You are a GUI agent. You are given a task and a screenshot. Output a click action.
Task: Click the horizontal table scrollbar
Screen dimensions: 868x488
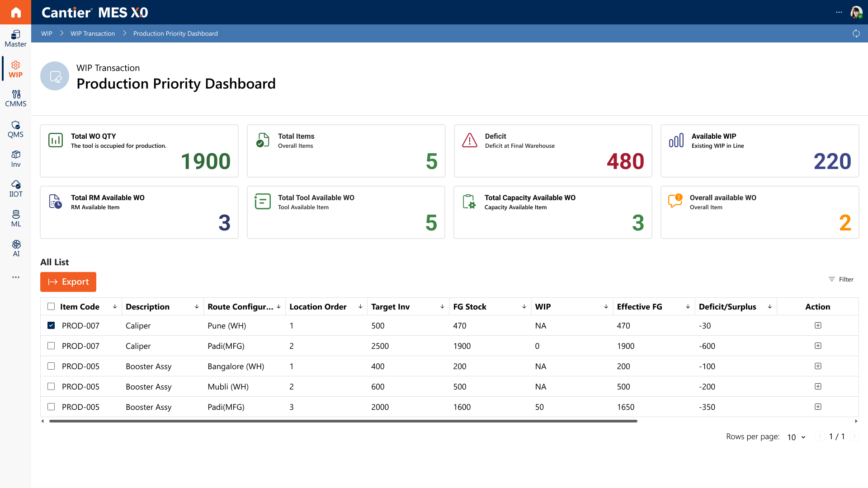pyautogui.click(x=343, y=421)
